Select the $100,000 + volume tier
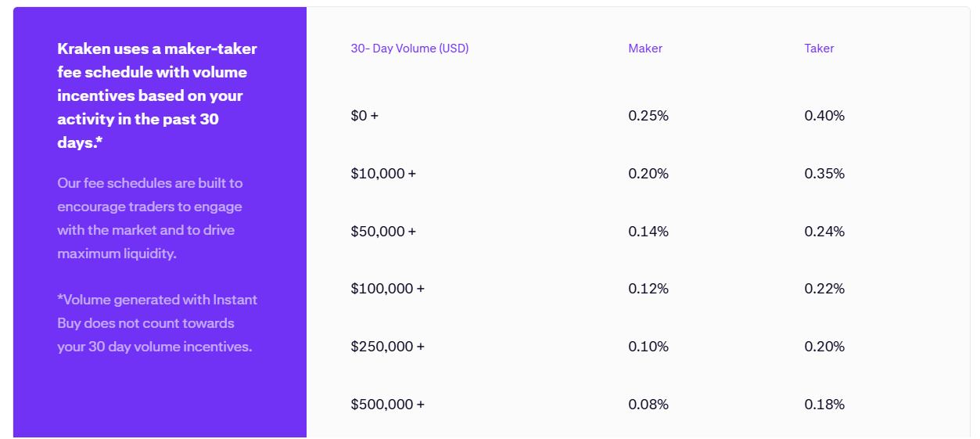This screenshot has height=439, width=980. (387, 289)
